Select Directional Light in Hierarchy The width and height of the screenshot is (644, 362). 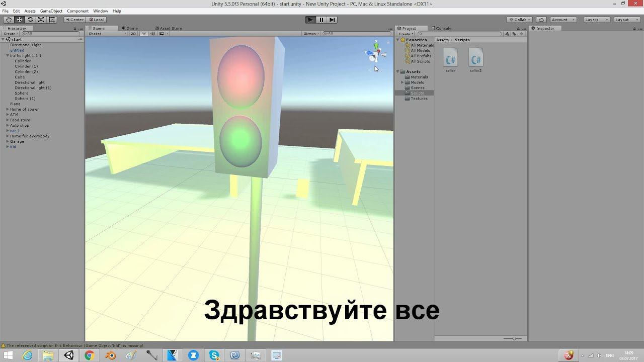click(25, 45)
